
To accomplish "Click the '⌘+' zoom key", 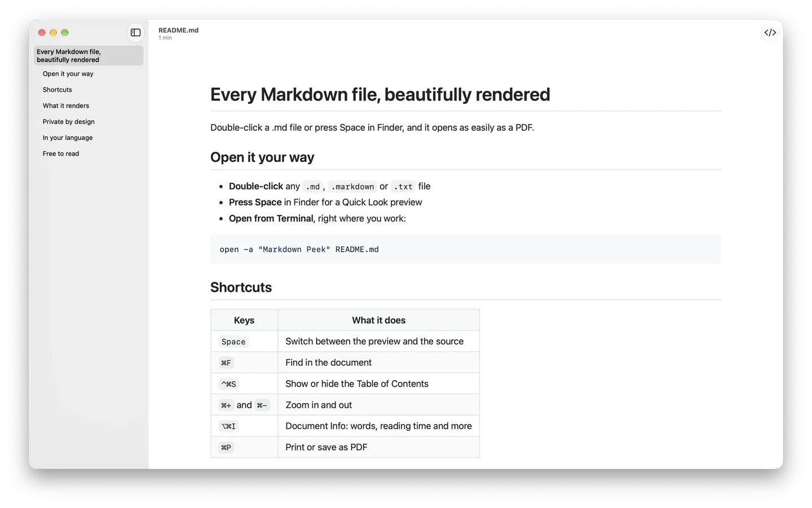I will (x=226, y=405).
